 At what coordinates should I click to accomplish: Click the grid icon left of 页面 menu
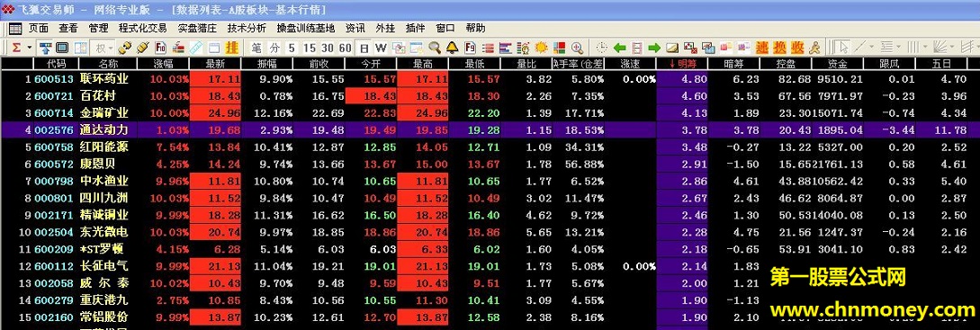[x=15, y=29]
